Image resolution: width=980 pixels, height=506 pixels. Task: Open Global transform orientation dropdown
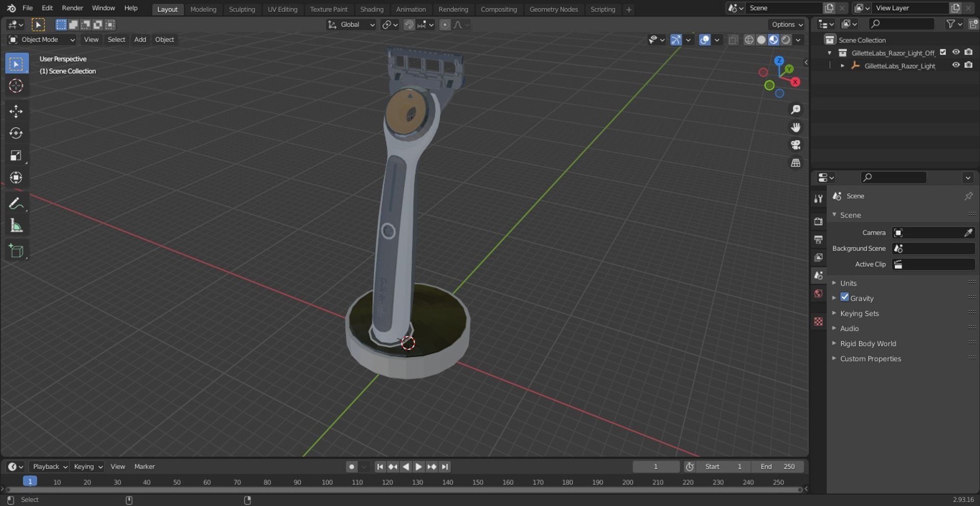(351, 25)
